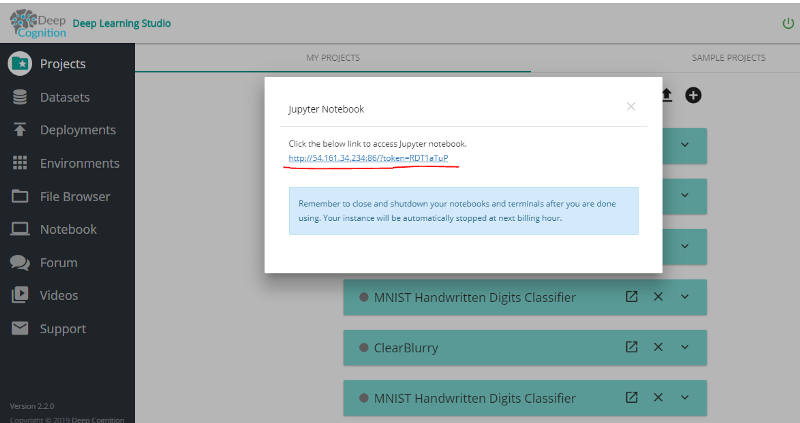Screen dimensions: 800x423
Task: Click the blue reminder notice about shutting down notebooks
Action: click(x=464, y=211)
